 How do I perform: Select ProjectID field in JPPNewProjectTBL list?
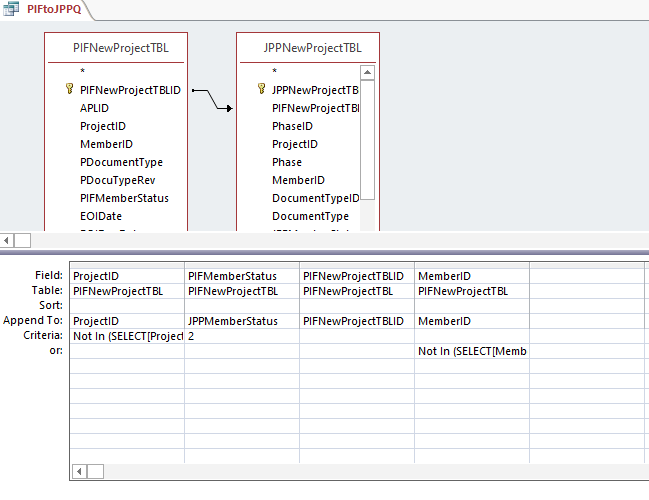point(295,144)
